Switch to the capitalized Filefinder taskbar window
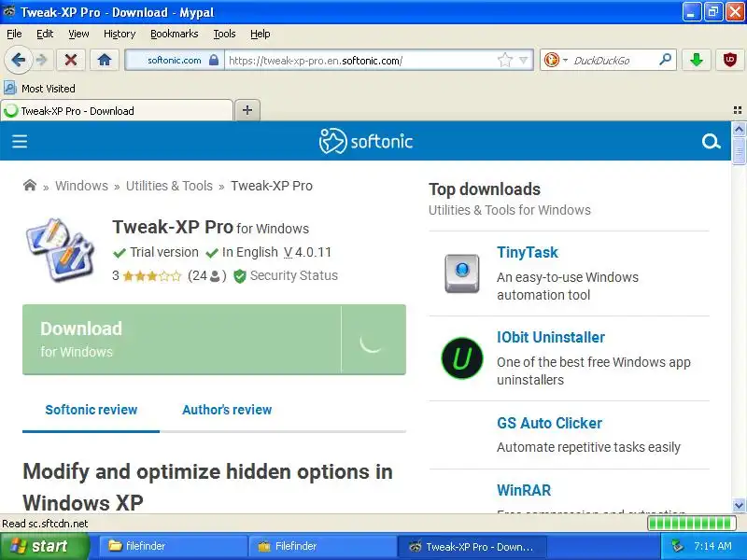This screenshot has height=560, width=747. point(322,546)
